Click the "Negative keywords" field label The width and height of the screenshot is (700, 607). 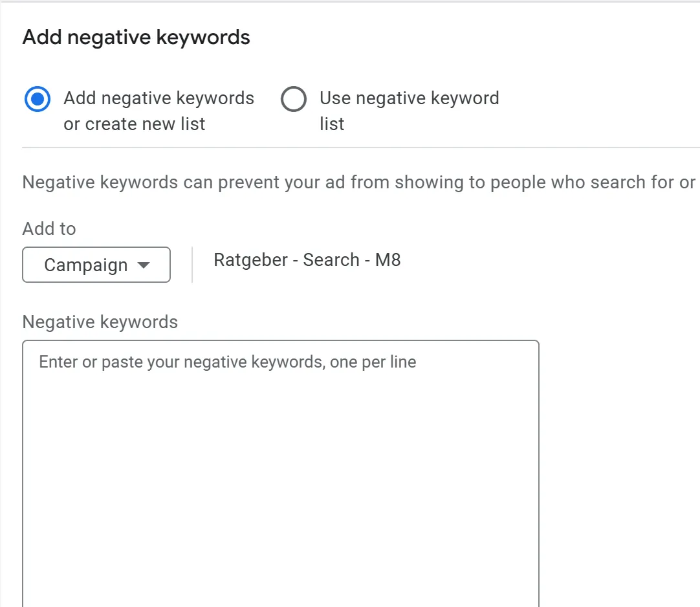(x=100, y=322)
